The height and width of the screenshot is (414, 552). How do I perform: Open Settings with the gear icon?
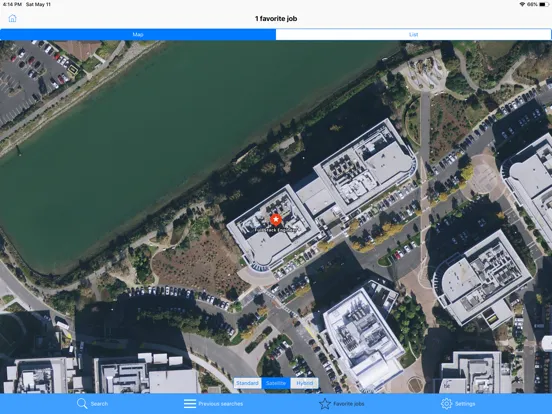(x=458, y=403)
